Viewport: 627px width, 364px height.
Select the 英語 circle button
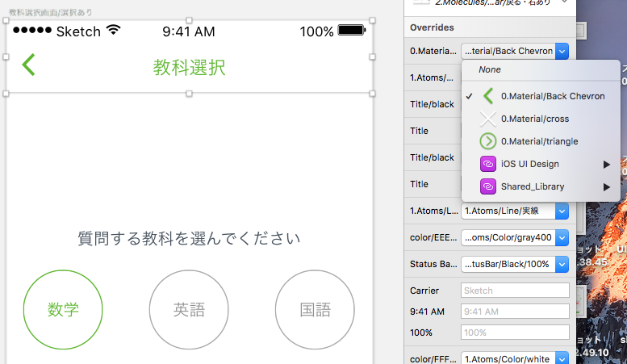point(189,310)
